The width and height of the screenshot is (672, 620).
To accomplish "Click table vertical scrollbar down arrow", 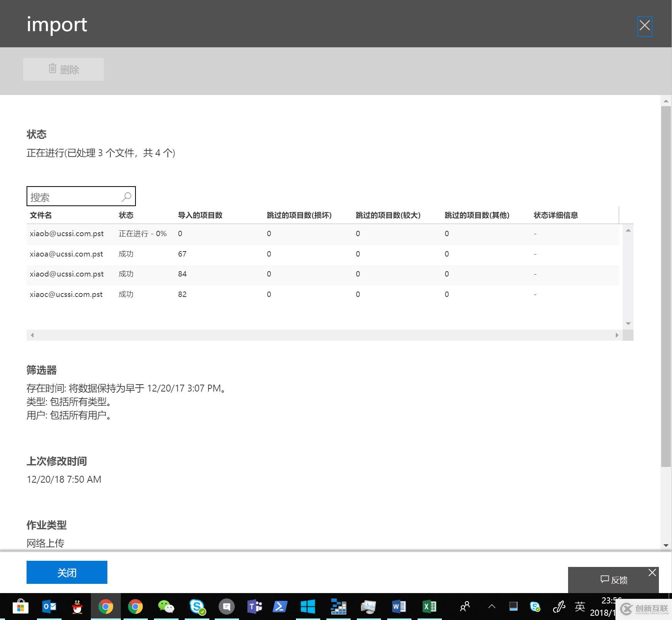I will 628,323.
